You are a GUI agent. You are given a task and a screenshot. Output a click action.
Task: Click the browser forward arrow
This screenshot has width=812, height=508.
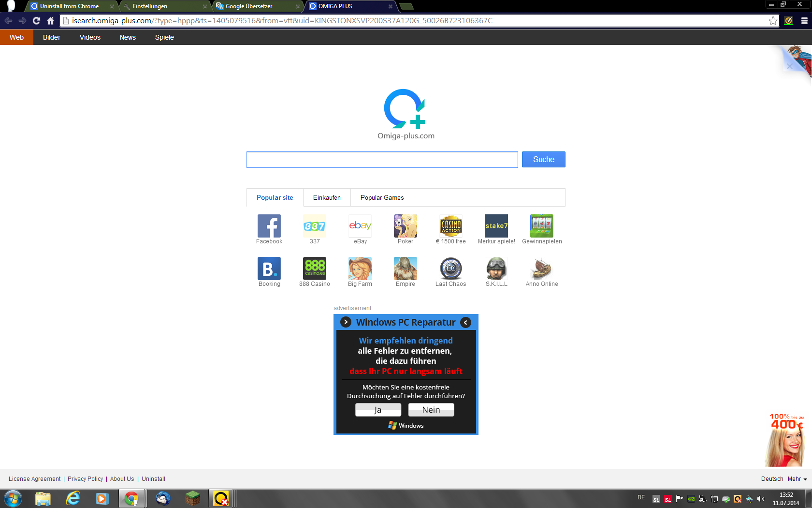pos(22,20)
